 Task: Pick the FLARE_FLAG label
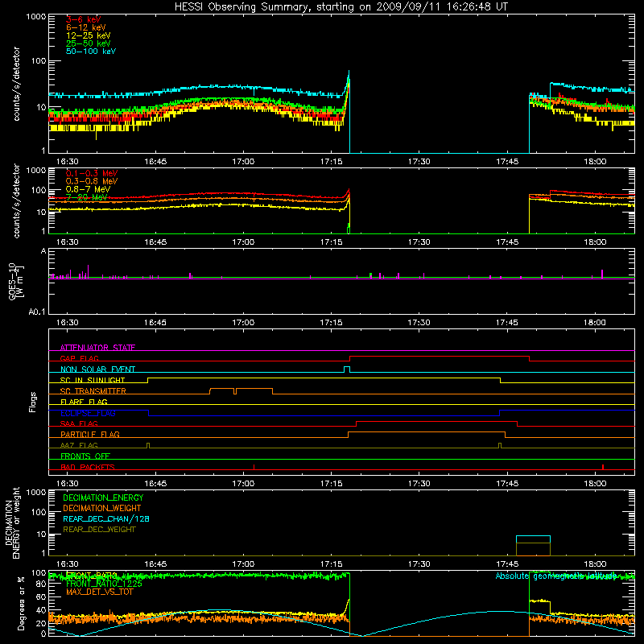(x=84, y=402)
